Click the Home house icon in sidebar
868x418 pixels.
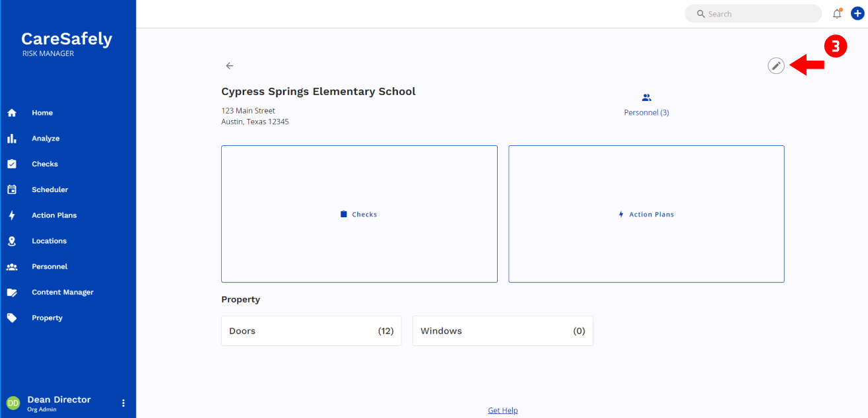(x=12, y=113)
